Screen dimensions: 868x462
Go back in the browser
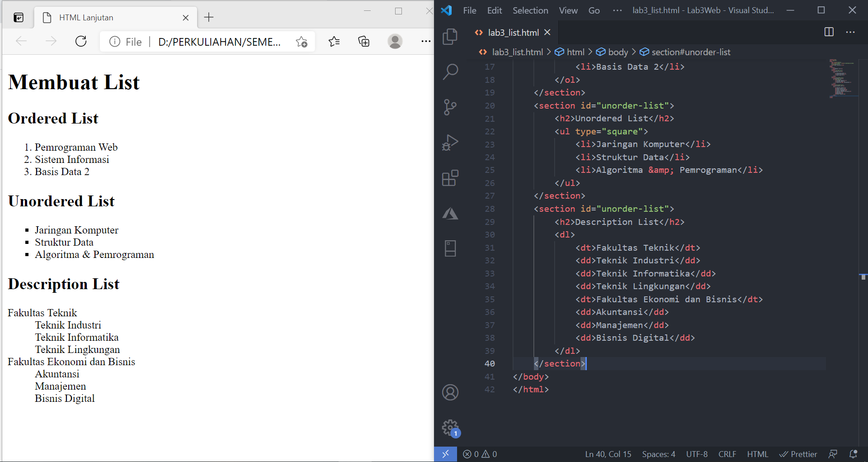point(21,42)
